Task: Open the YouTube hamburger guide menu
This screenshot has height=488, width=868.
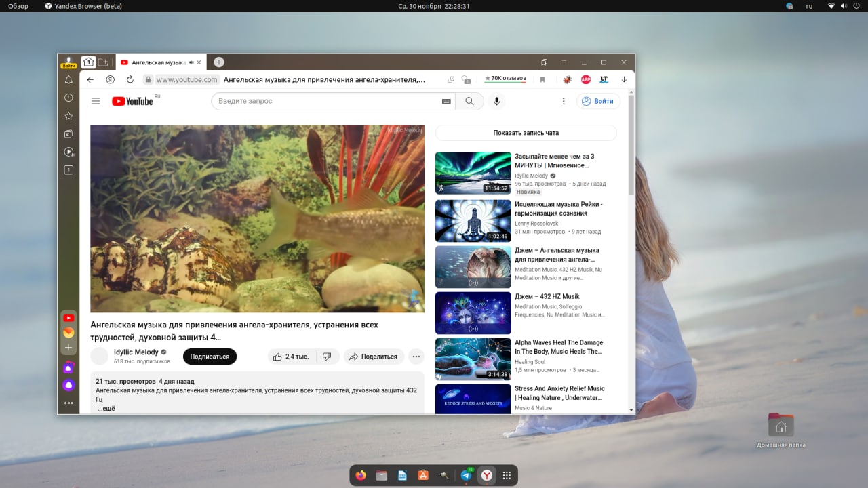Action: pos(96,101)
